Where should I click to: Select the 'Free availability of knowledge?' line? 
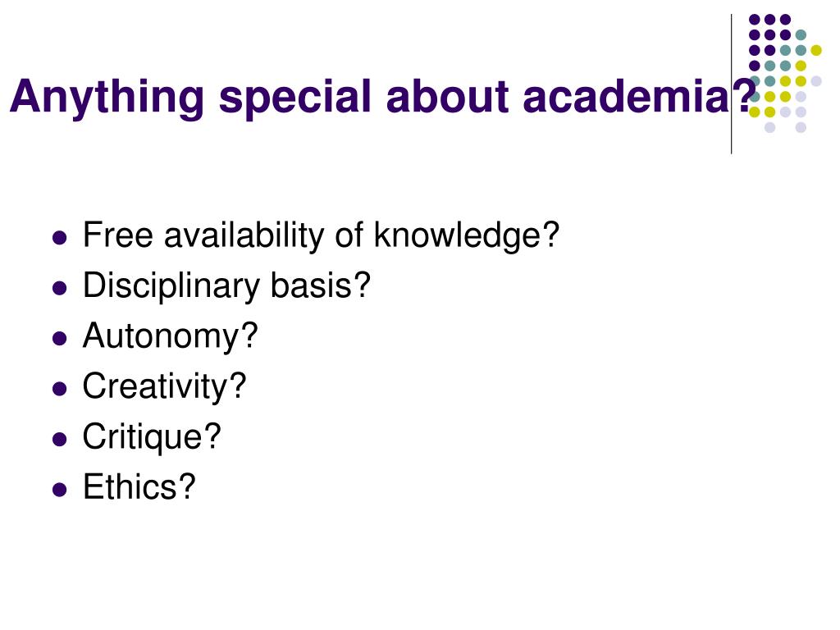pyautogui.click(x=321, y=235)
